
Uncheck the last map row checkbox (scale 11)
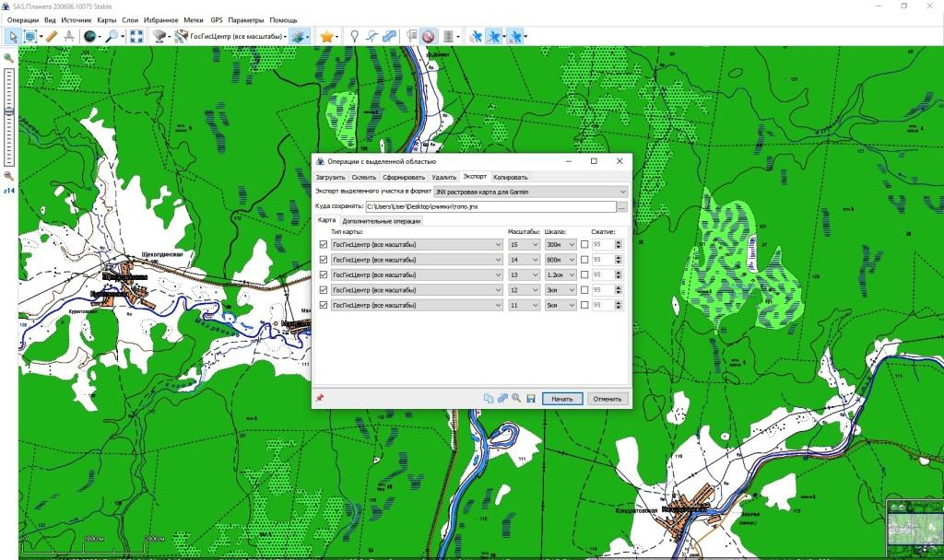click(x=323, y=304)
